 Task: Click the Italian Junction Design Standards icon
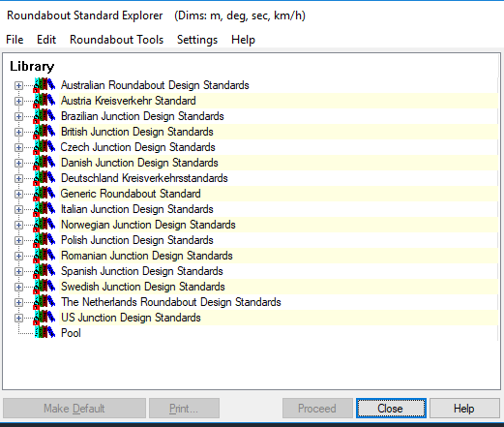(44, 209)
